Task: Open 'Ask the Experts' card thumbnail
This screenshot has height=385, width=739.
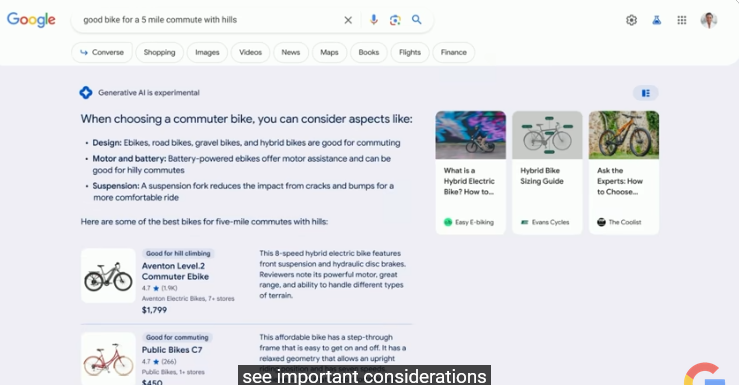Action: 624,135
